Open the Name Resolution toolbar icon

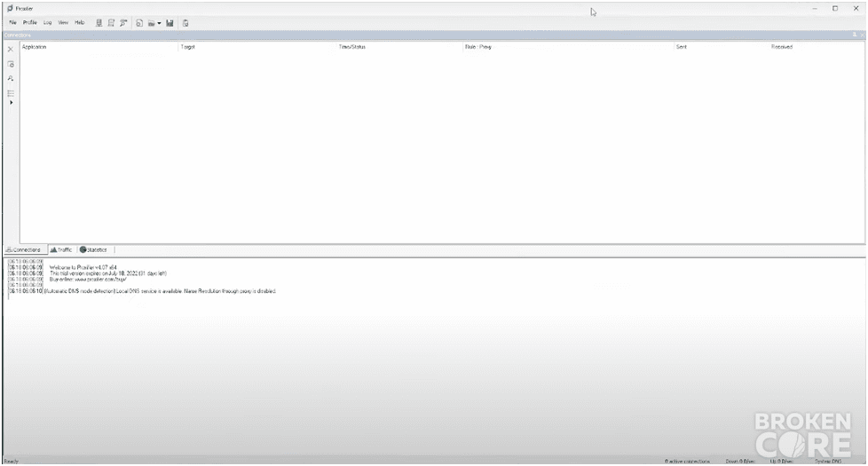click(123, 23)
